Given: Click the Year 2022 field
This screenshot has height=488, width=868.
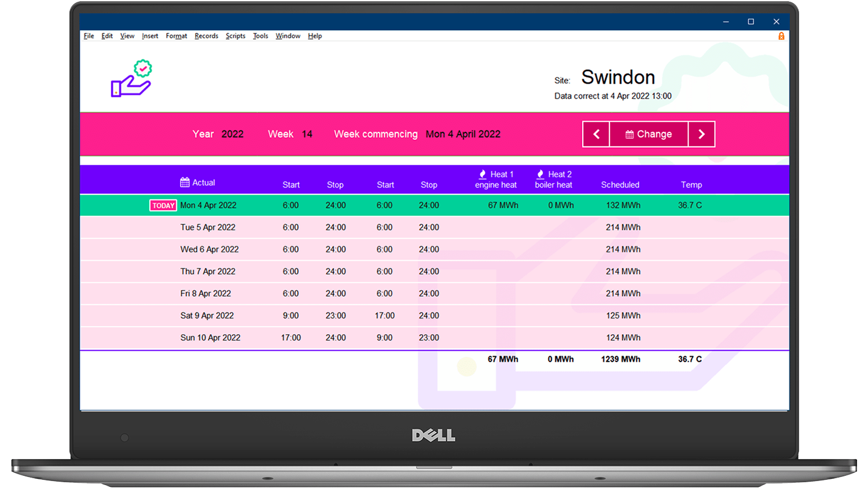Looking at the screenshot, I should click(x=232, y=134).
